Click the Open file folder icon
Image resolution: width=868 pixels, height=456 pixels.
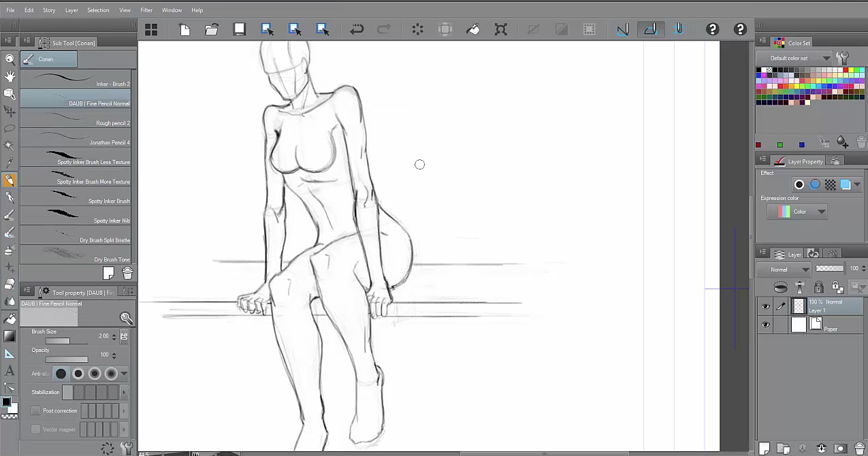[212, 29]
